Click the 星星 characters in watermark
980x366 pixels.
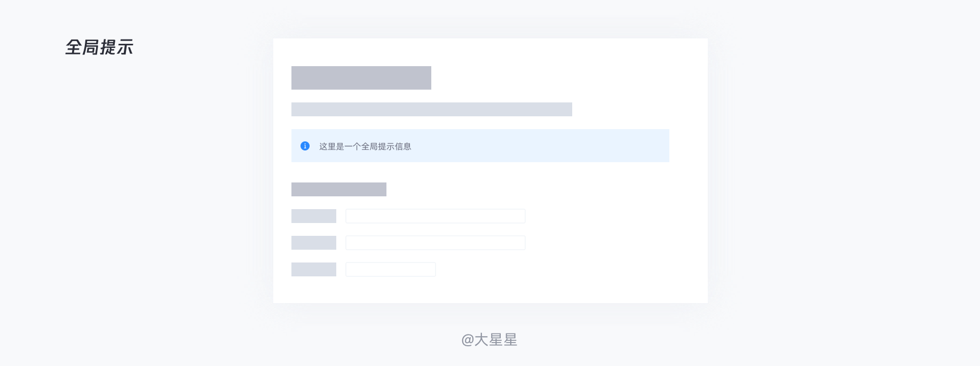[503, 340]
